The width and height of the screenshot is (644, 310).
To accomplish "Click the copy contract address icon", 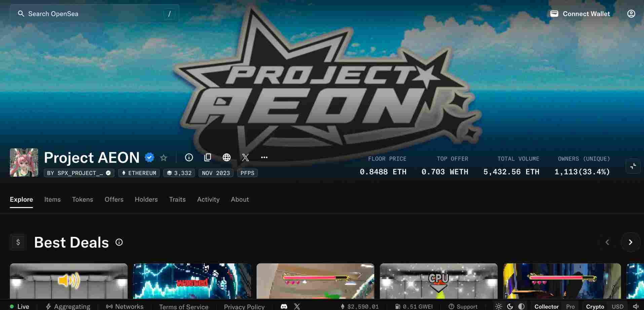I will pos(207,157).
